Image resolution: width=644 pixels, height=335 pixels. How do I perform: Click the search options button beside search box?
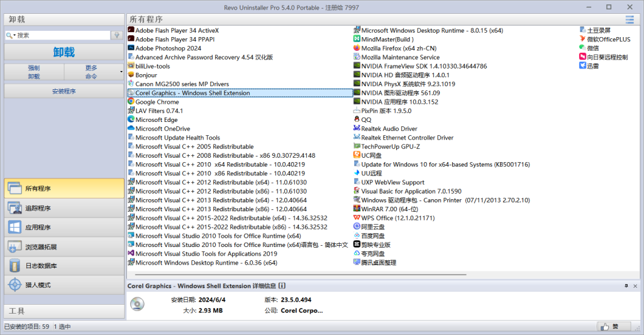[116, 35]
